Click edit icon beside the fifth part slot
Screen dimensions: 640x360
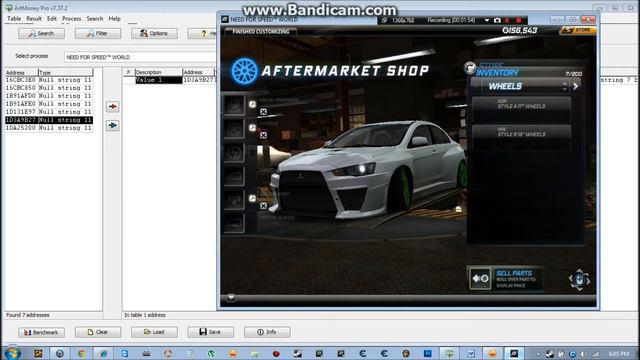(x=253, y=198)
